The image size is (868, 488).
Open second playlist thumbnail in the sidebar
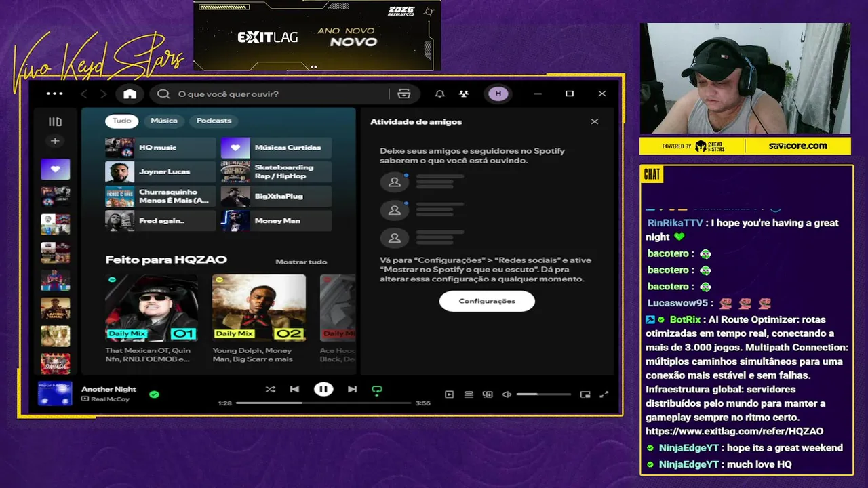(55, 197)
